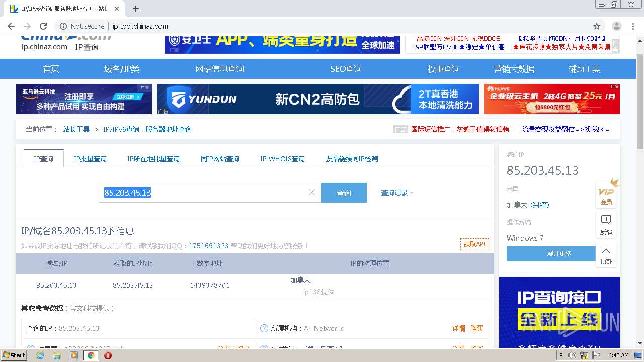
Task: Click the IP/IPv6查询 breadcrumb link
Action: point(147,129)
